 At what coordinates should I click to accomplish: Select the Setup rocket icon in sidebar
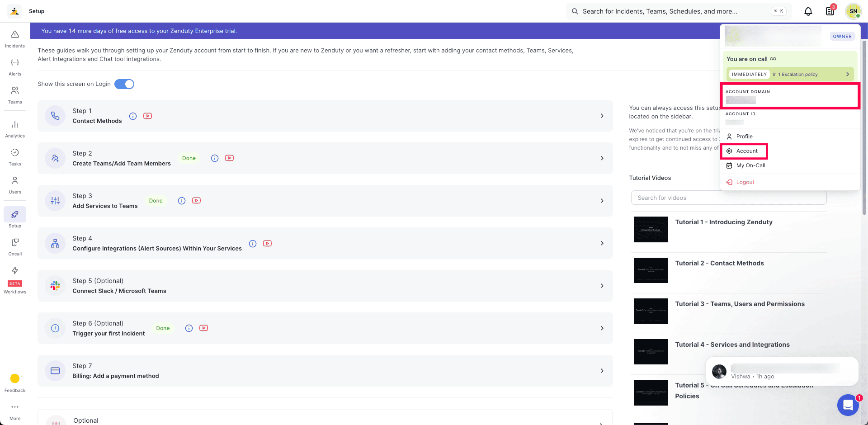15,214
